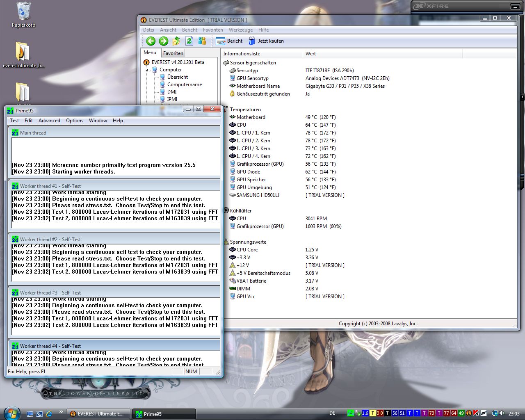Screen dimensions: 525x420
Task: Open EVEREST's Favoriten menu in the menu bar
Action: point(213,30)
